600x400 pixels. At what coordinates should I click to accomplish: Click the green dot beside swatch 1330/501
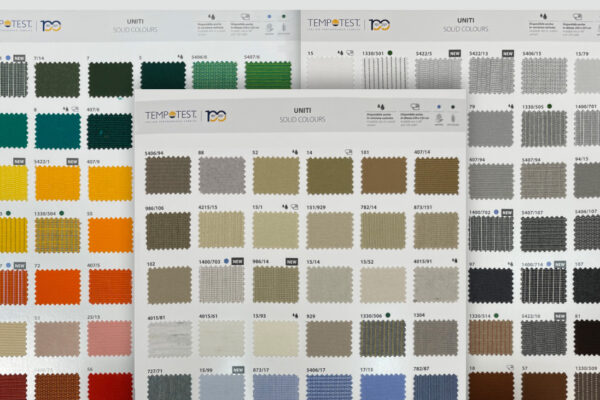[390, 53]
